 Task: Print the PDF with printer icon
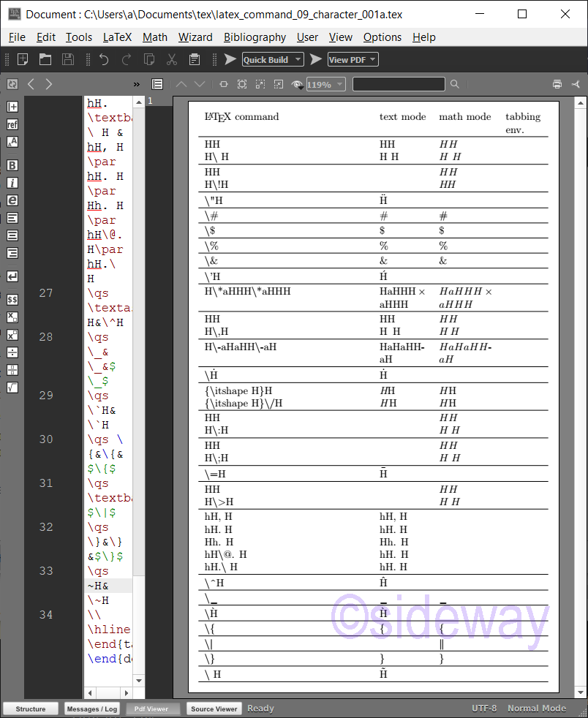pyautogui.click(x=557, y=84)
